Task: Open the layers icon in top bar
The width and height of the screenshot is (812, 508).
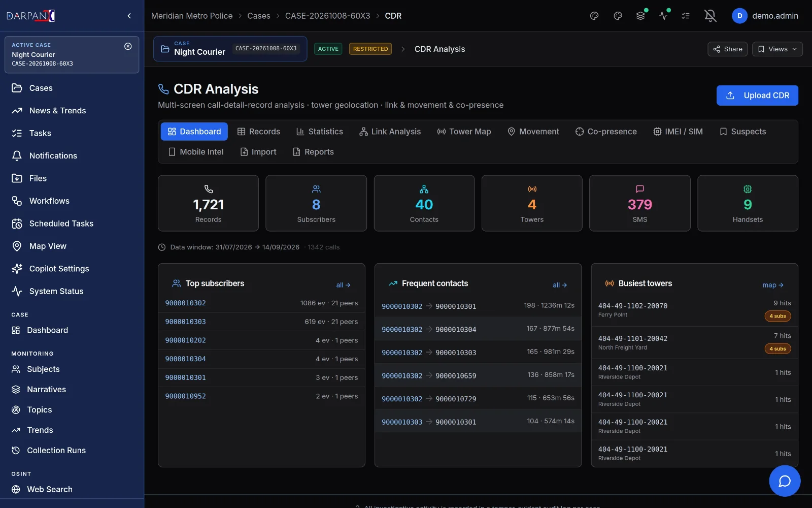Action: 640,16
